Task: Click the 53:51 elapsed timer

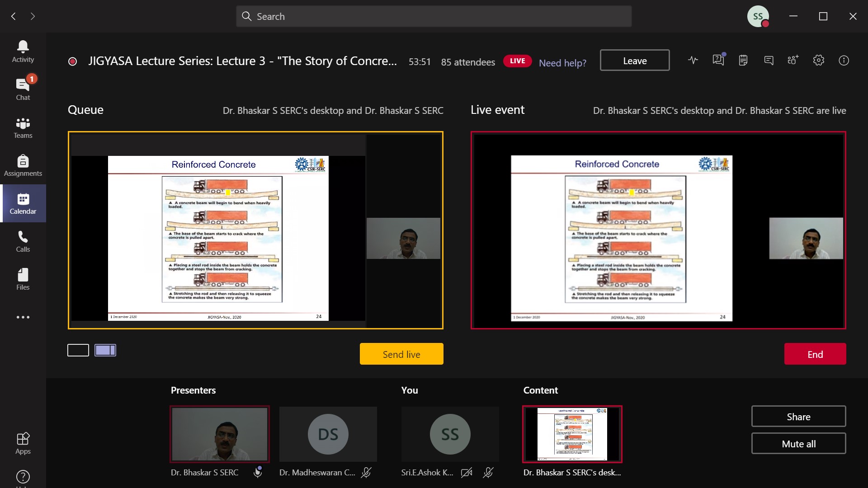Action: point(420,62)
